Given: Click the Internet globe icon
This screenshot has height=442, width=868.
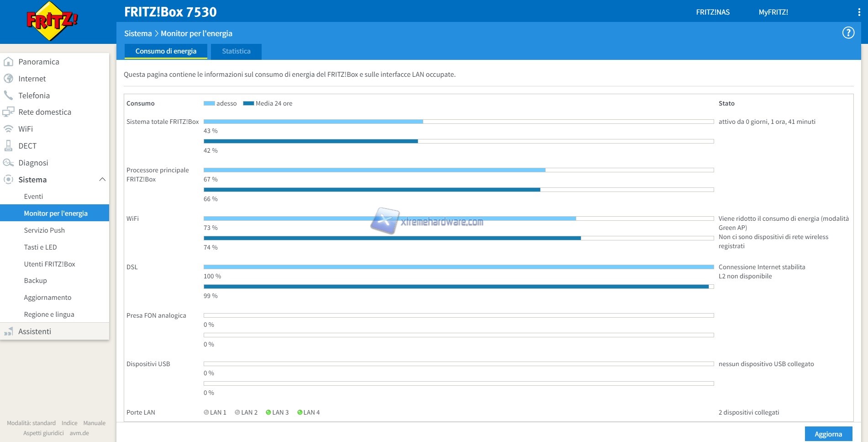Looking at the screenshot, I should pos(8,79).
